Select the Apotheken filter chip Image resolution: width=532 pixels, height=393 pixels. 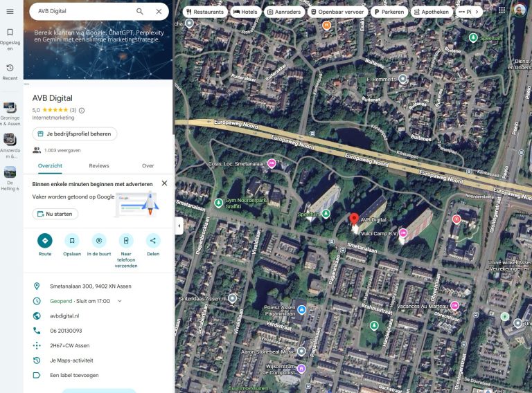click(x=432, y=12)
